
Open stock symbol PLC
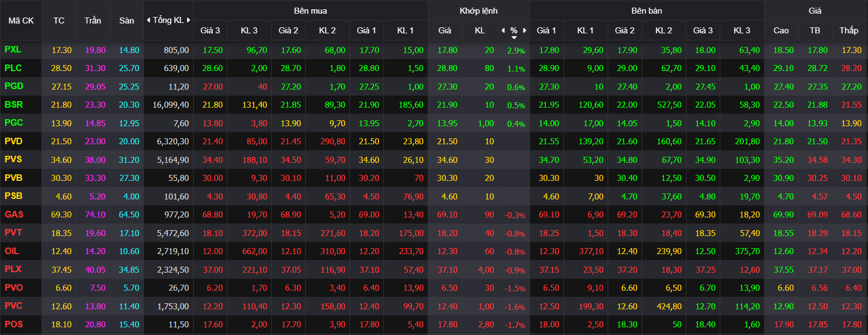click(x=13, y=68)
